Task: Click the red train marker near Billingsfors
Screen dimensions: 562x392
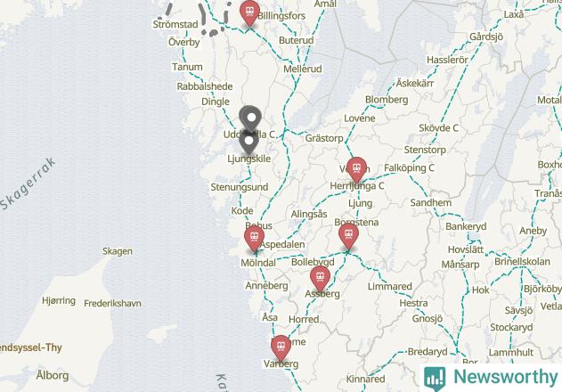Action: (x=249, y=12)
